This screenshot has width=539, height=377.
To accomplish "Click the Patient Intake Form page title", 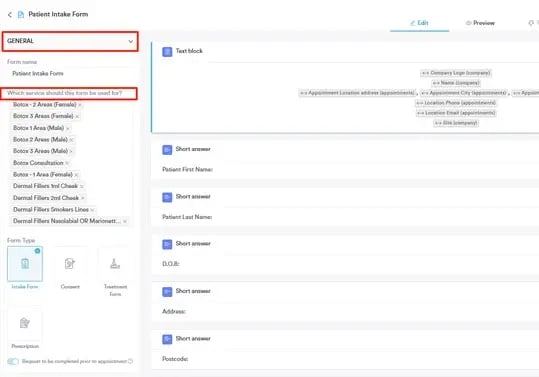I will pyautogui.click(x=58, y=14).
